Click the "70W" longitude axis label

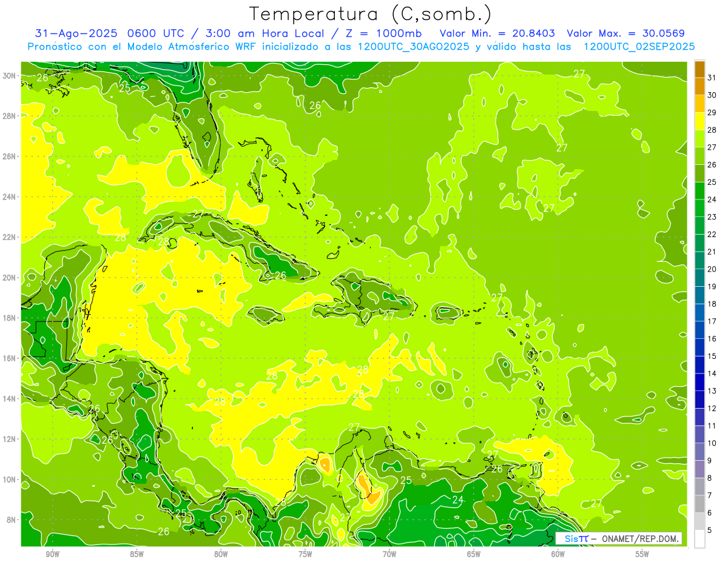[x=389, y=554]
